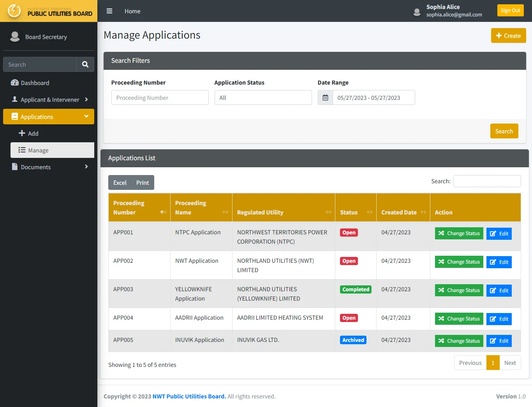Click the Public Utilities Board logo

coord(49,11)
